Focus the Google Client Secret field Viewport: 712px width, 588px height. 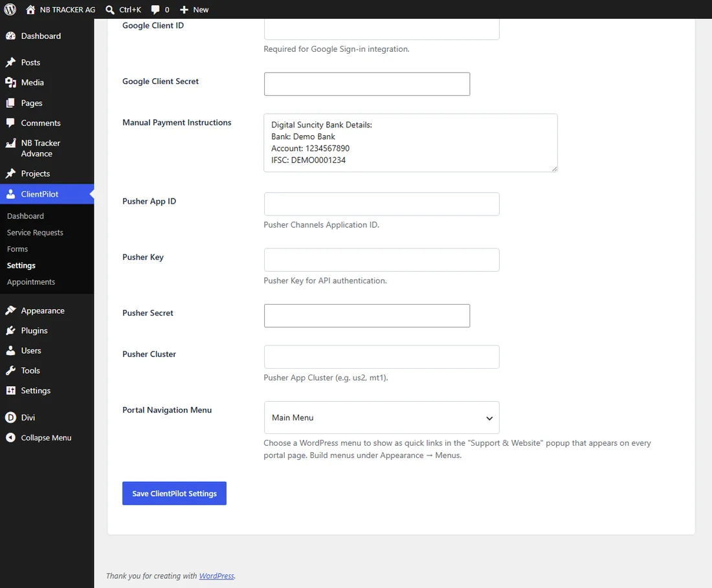[367, 84]
